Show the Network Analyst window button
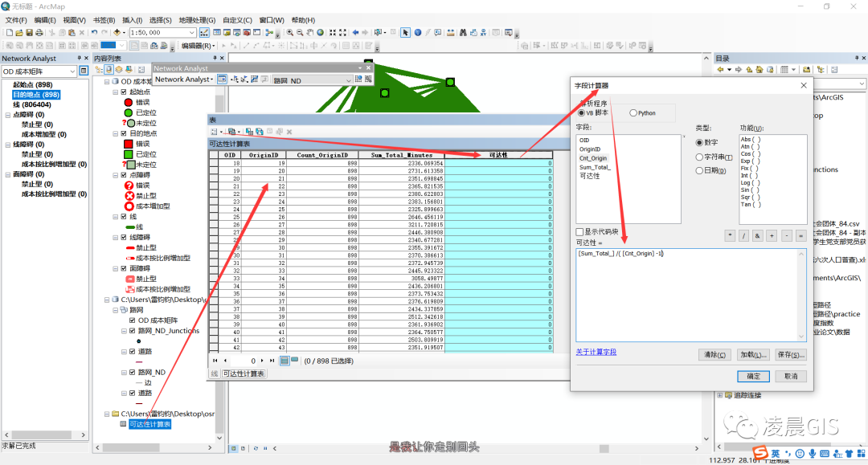This screenshot has height=465, width=868. pyautogui.click(x=222, y=80)
